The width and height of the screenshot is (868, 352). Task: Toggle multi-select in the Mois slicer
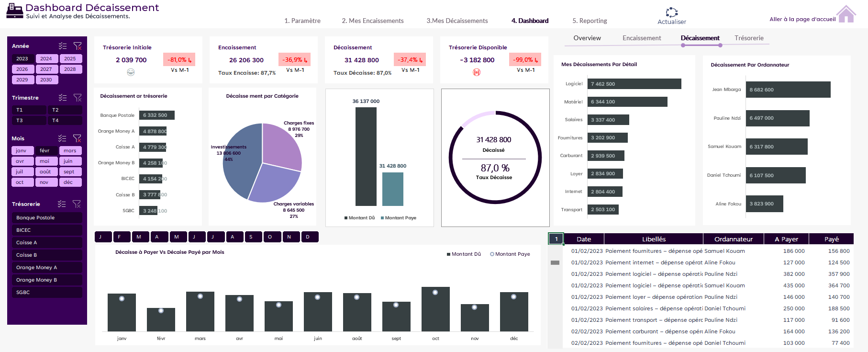click(x=62, y=138)
